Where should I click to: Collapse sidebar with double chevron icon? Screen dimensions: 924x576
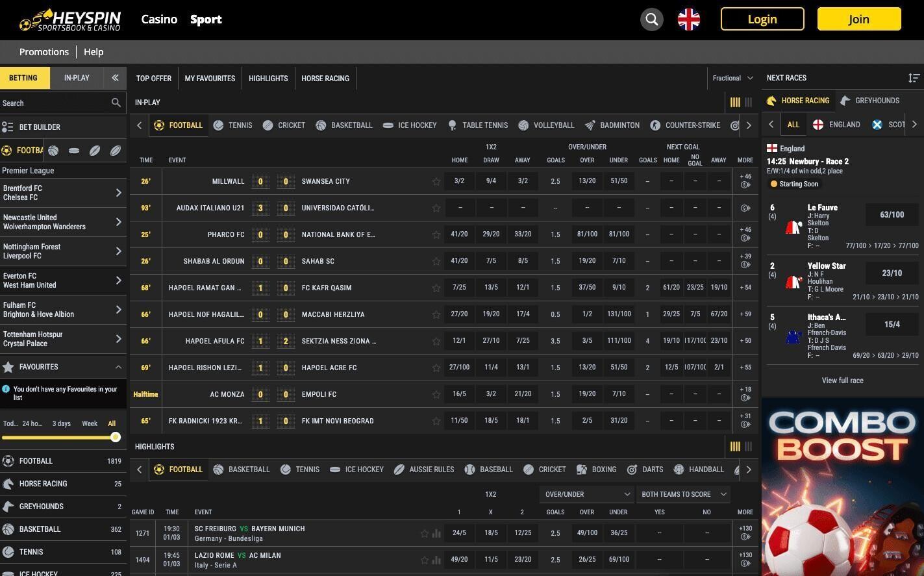115,78
